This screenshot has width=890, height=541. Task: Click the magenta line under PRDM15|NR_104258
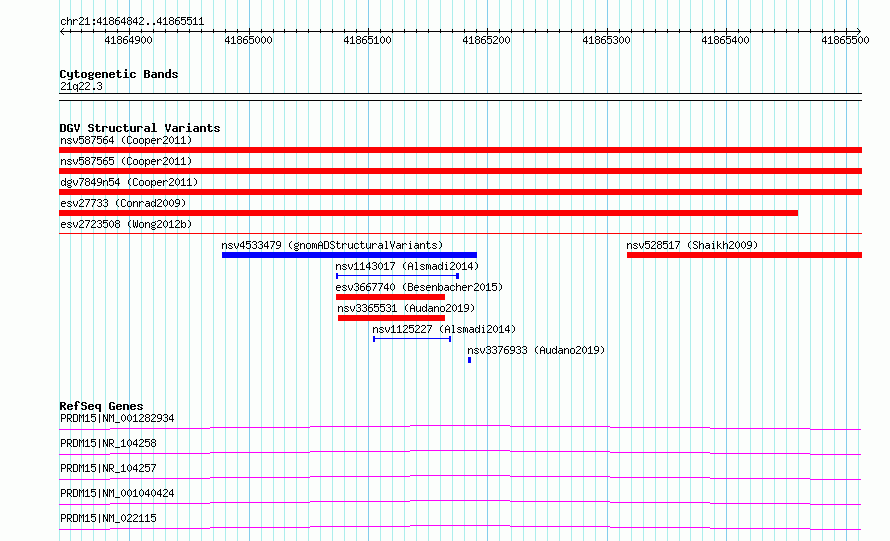(460, 452)
